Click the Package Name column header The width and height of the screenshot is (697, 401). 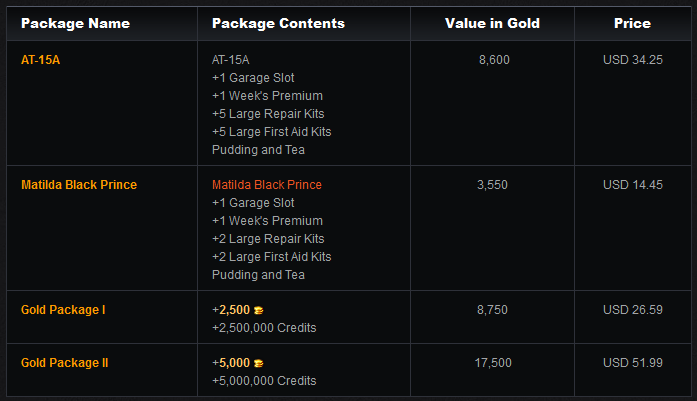coord(75,23)
